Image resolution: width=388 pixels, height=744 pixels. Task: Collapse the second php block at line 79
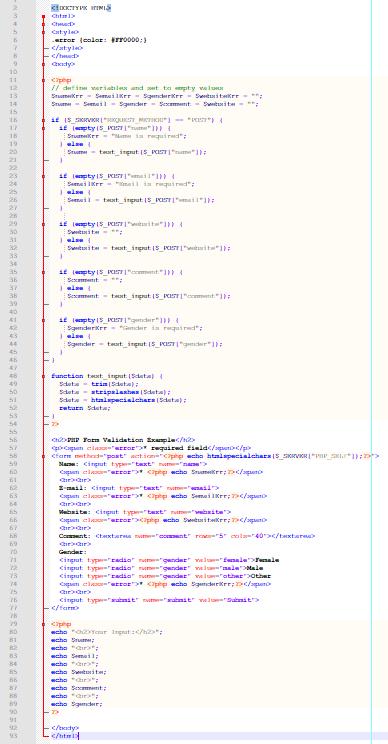[43, 624]
